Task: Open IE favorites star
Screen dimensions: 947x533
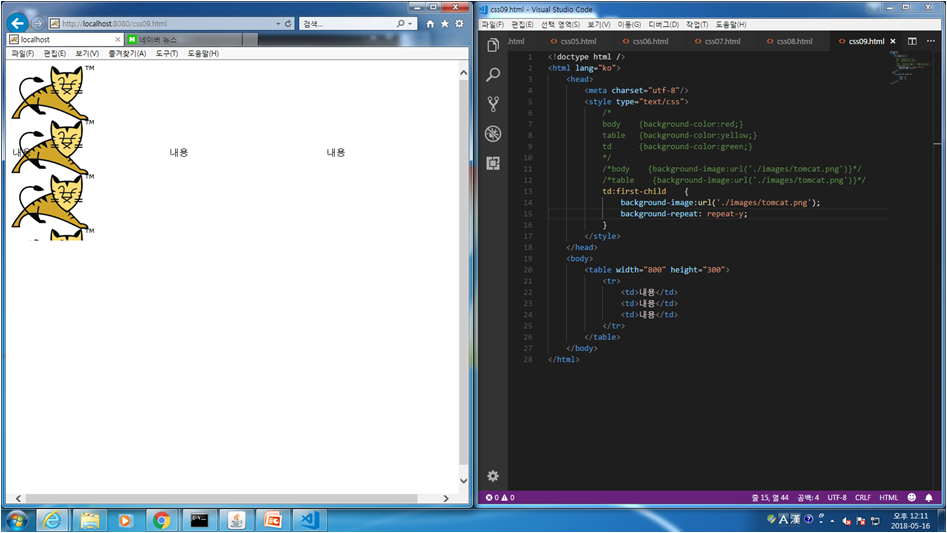Action: tap(445, 24)
